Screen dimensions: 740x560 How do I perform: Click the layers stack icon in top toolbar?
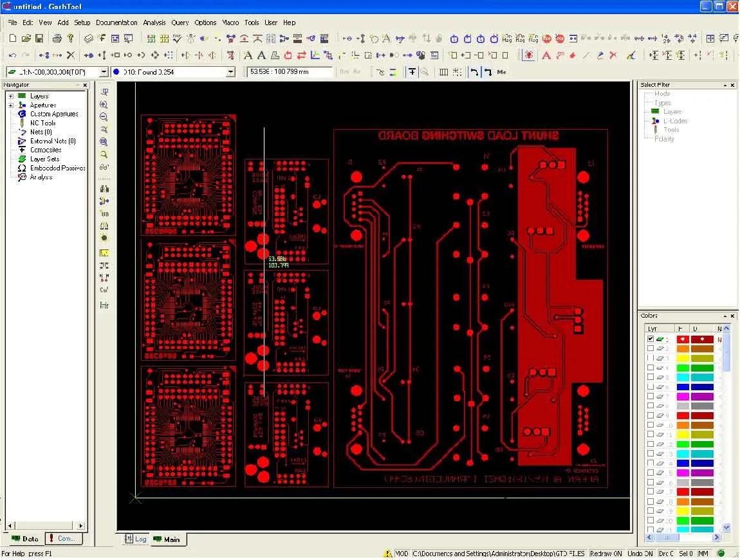coord(89,38)
